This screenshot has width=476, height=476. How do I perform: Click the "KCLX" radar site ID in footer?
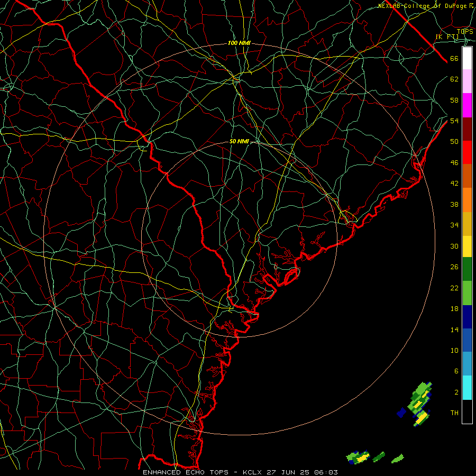253,472
